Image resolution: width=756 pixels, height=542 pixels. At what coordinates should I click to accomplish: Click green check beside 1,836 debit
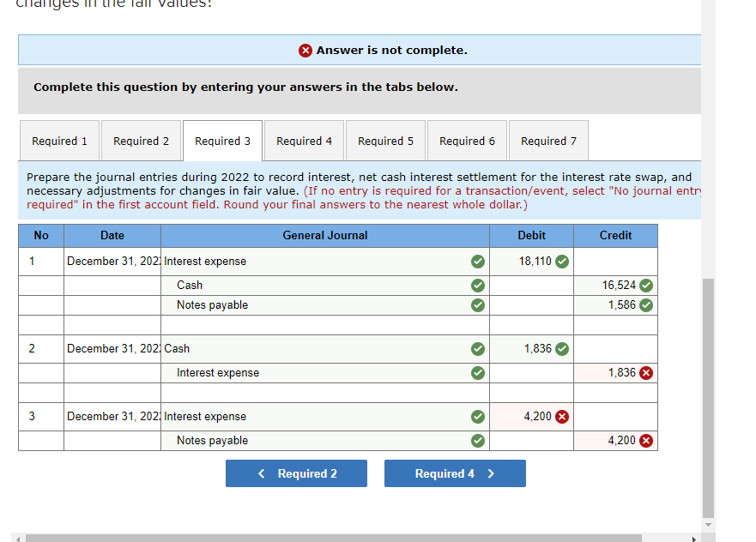point(562,348)
